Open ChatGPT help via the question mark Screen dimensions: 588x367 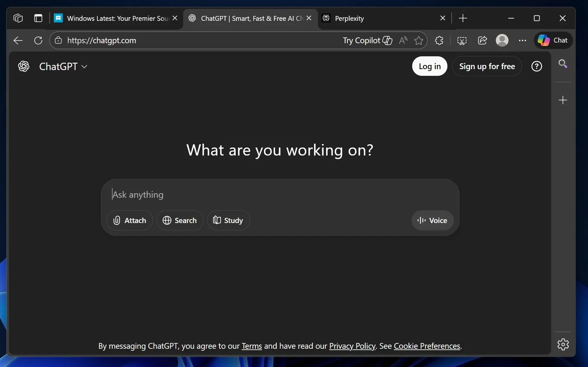click(537, 66)
